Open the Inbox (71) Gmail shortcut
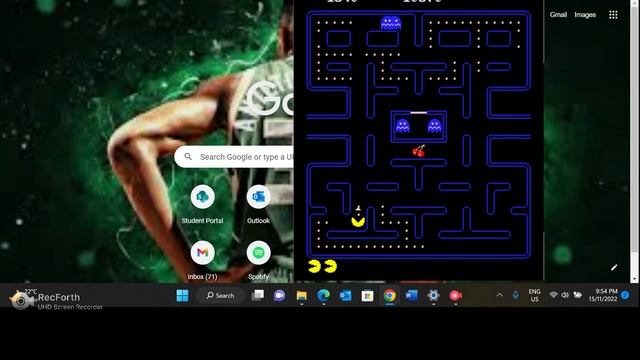 click(x=202, y=260)
